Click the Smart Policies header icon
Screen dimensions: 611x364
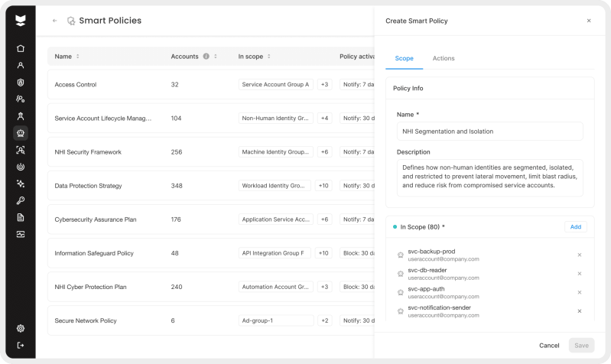71,21
